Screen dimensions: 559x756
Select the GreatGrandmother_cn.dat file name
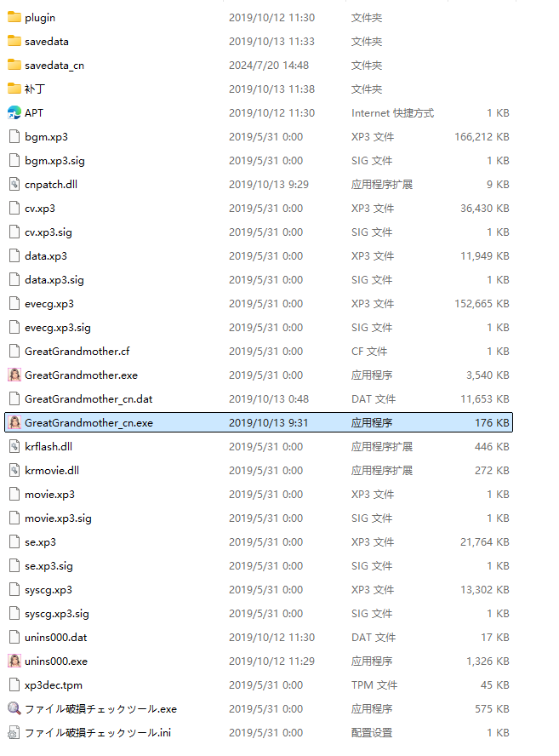coord(88,398)
